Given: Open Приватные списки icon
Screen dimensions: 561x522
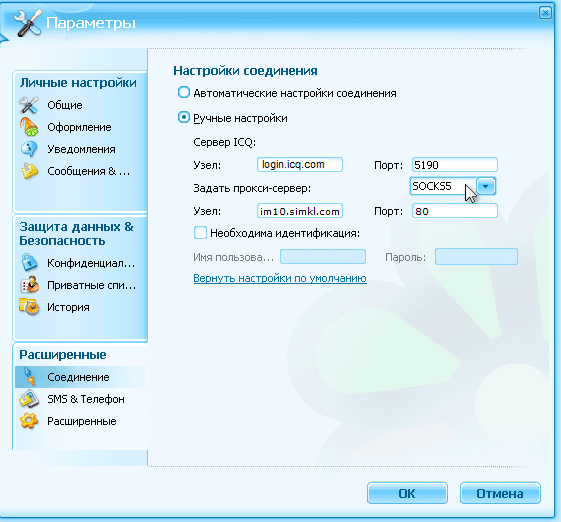Looking at the screenshot, I should (x=30, y=285).
